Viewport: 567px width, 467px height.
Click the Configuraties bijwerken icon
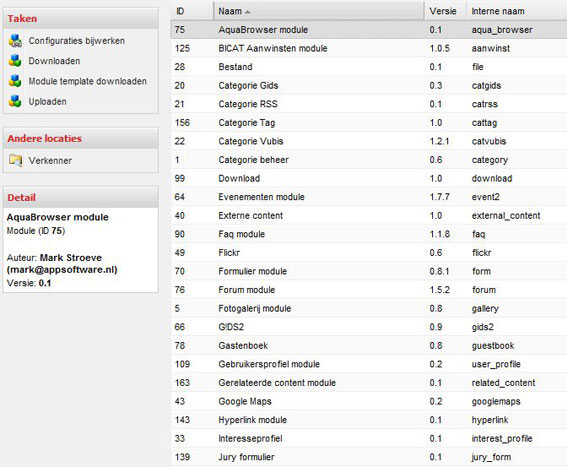click(x=15, y=41)
